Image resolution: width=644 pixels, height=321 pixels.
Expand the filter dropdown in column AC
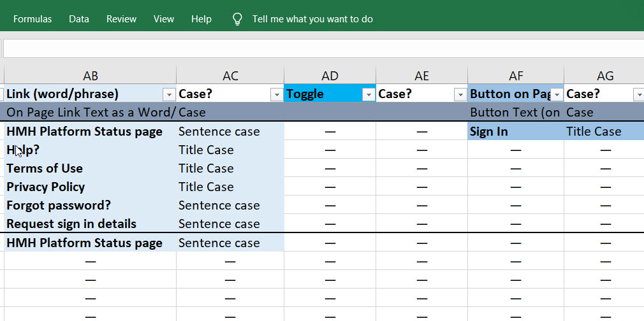277,94
